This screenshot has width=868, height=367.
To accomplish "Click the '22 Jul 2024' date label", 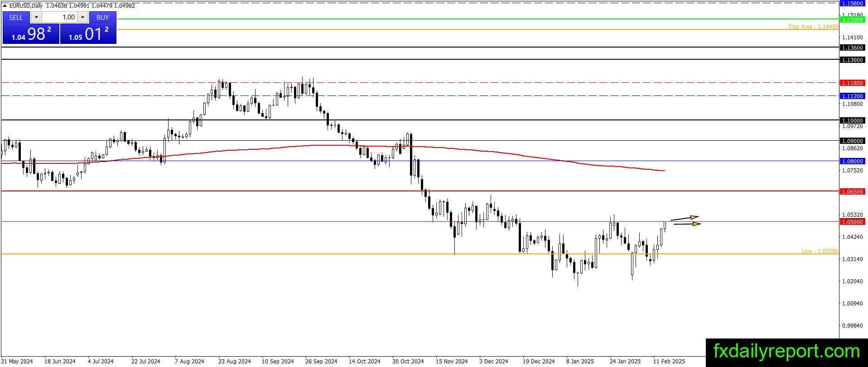I will 146,362.
